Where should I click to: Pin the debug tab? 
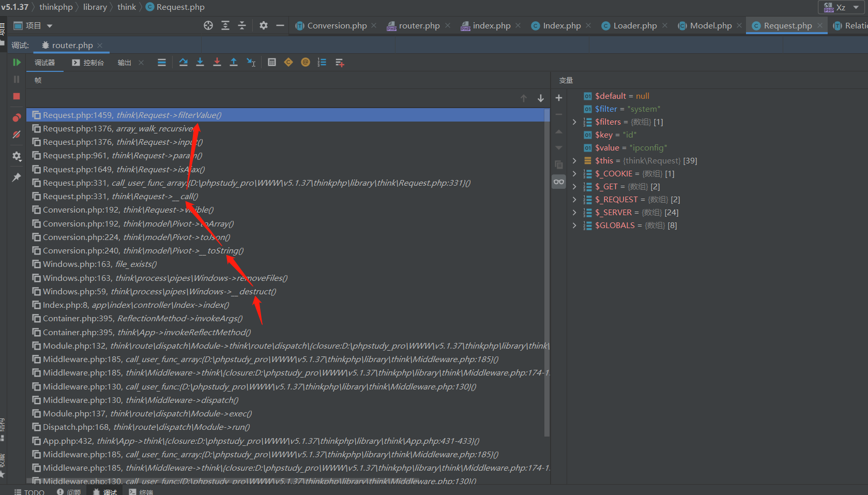(17, 177)
